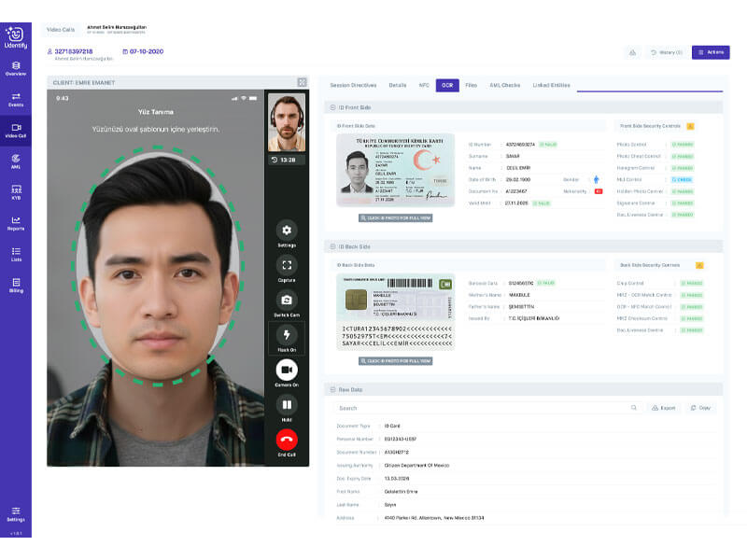Screen dimensions: 747x560
Task: Collapse the ID Front Side section
Action: click(333, 108)
